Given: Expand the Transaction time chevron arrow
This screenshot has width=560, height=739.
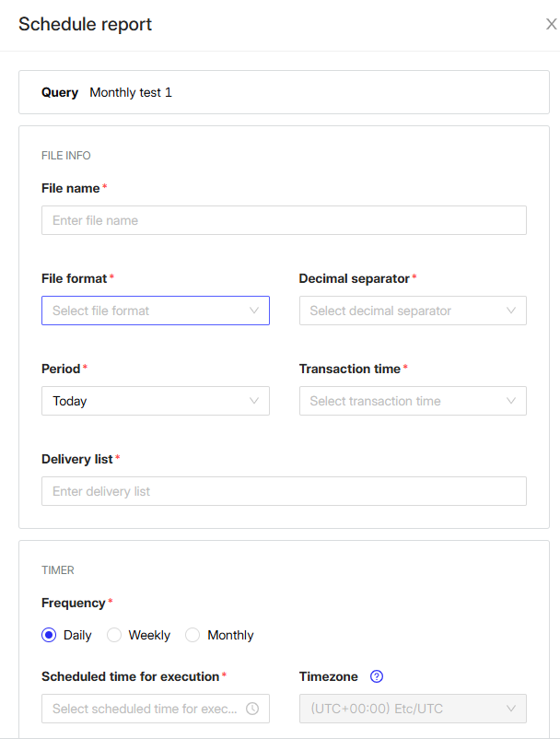Looking at the screenshot, I should tap(511, 401).
